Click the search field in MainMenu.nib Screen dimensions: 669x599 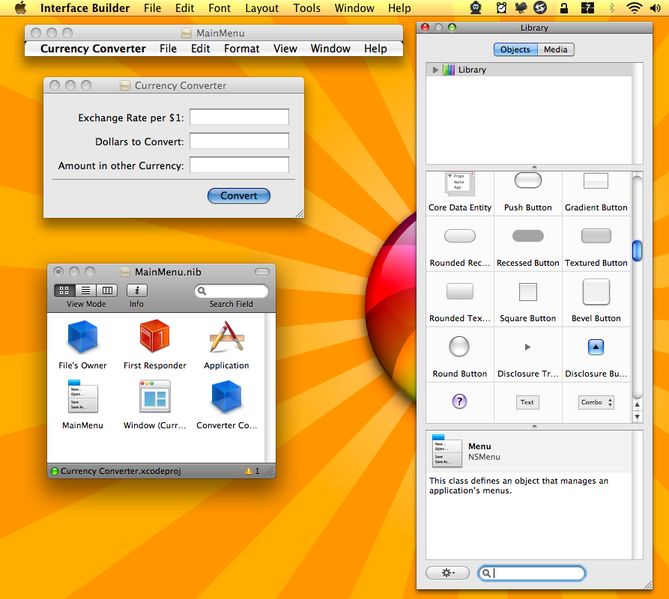[x=232, y=291]
